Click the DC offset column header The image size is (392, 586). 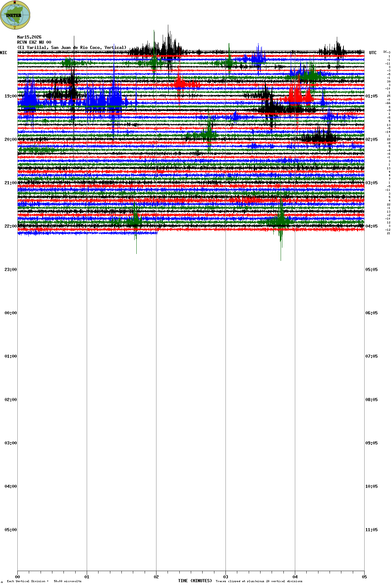tap(386, 52)
